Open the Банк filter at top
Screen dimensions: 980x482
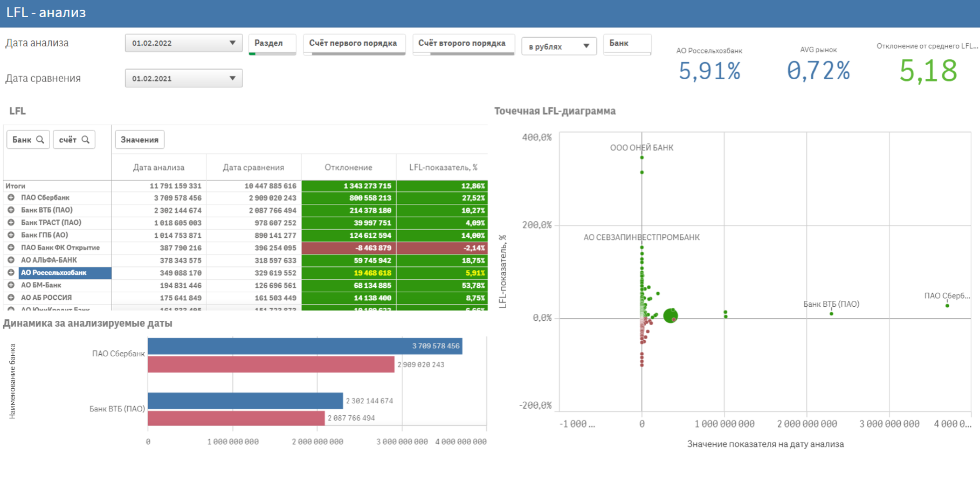point(627,44)
